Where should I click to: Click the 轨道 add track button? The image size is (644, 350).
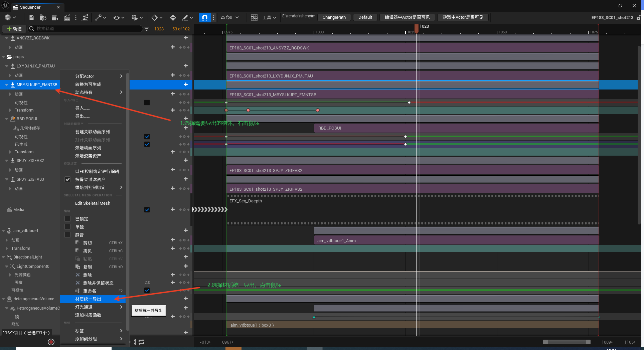pos(14,29)
